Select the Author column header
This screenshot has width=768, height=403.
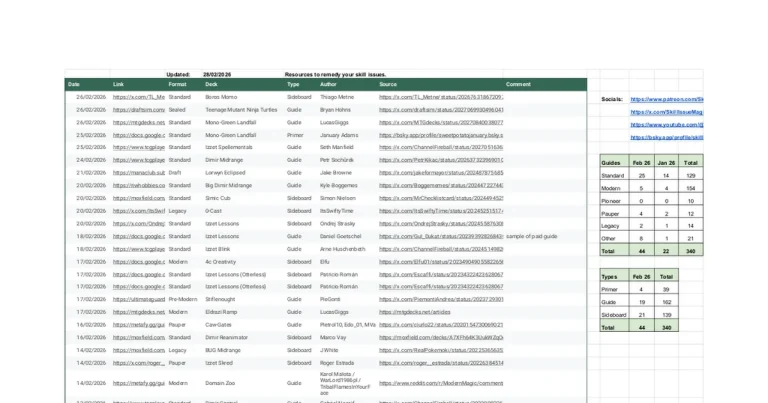click(x=328, y=84)
